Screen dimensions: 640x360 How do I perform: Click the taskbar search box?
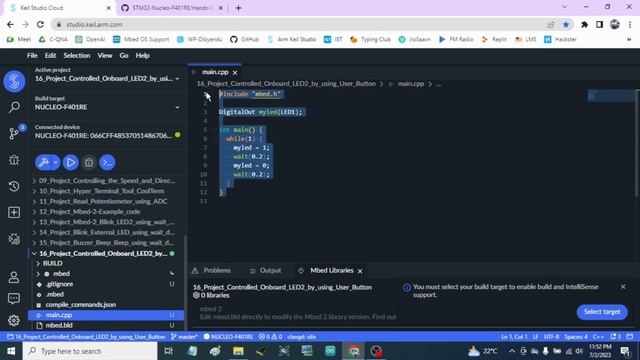point(90,351)
